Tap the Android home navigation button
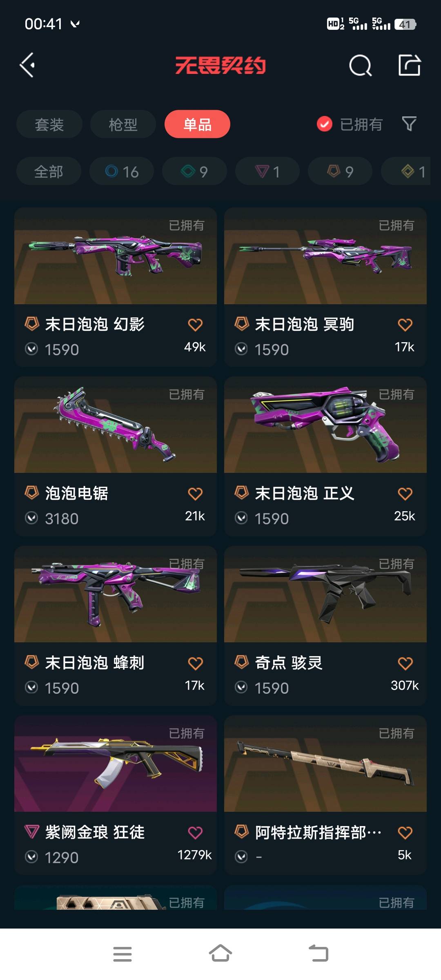This screenshot has height=980, width=441. (x=220, y=954)
